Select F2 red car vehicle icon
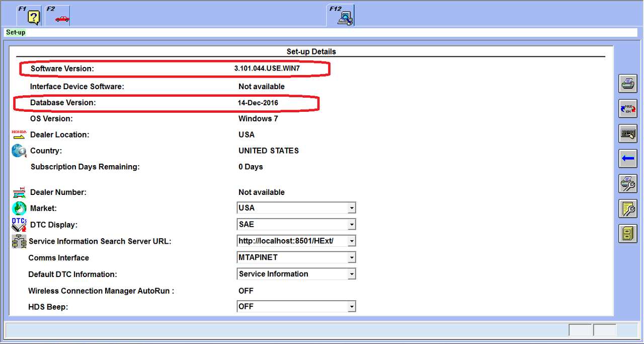Image resolution: width=644 pixels, height=344 pixels. pos(57,15)
